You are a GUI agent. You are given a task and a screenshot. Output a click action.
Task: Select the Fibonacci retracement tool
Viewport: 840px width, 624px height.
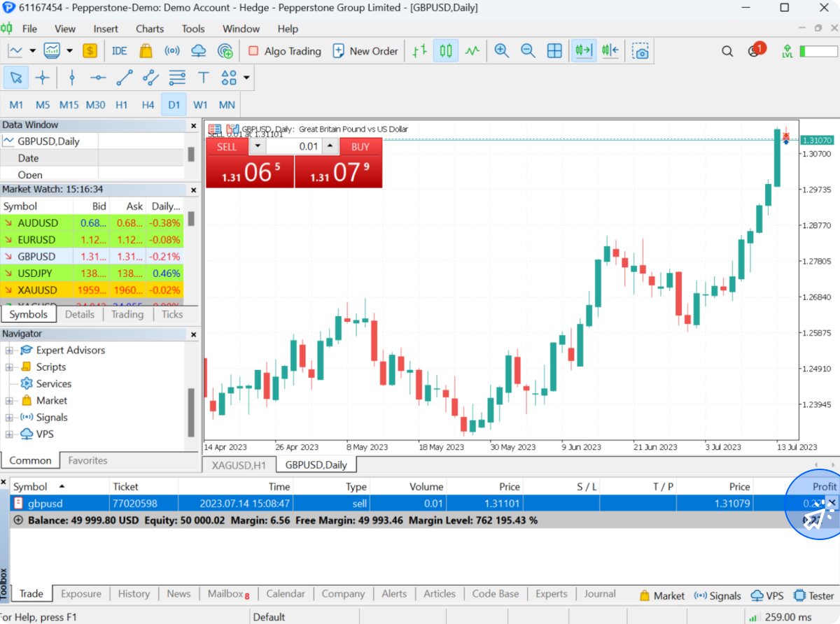coord(177,78)
